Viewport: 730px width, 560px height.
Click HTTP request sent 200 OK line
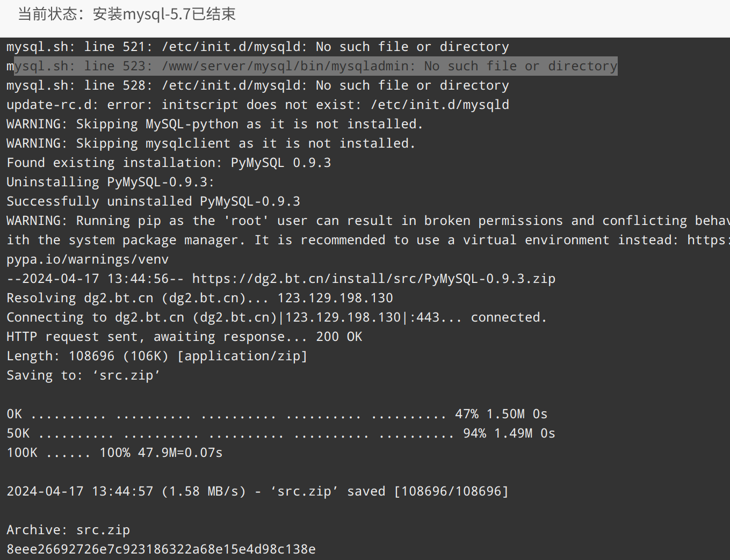tap(184, 337)
